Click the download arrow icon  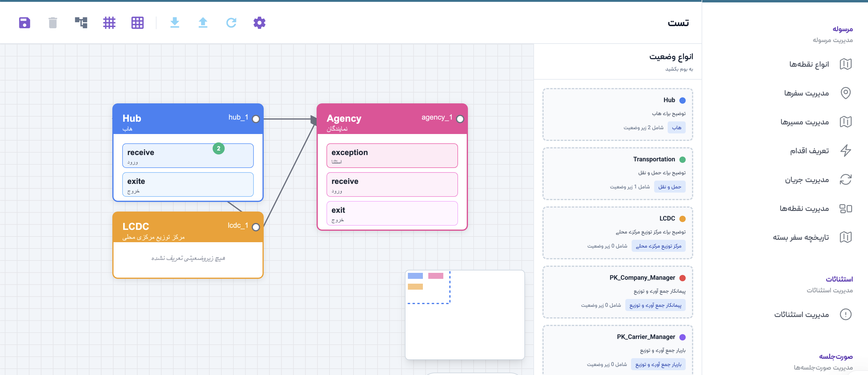pos(175,23)
